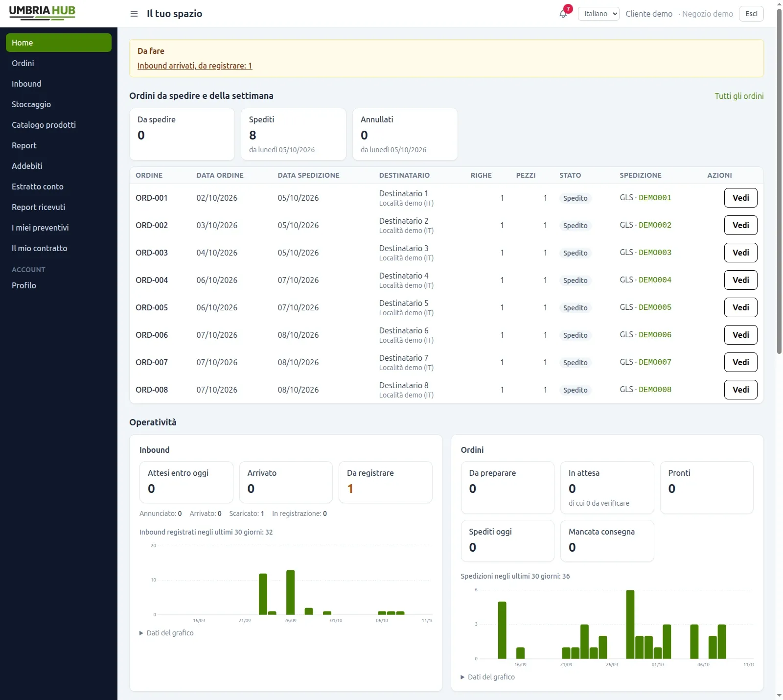Viewport: 783px width, 700px height.
Task: Select Stoccaggio in the sidebar
Action: 59,104
